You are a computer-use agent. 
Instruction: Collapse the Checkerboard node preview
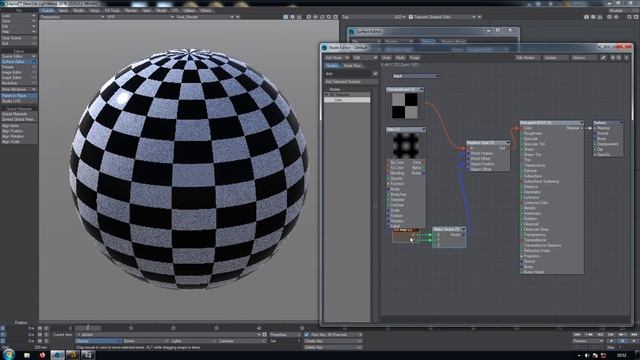pos(421,89)
